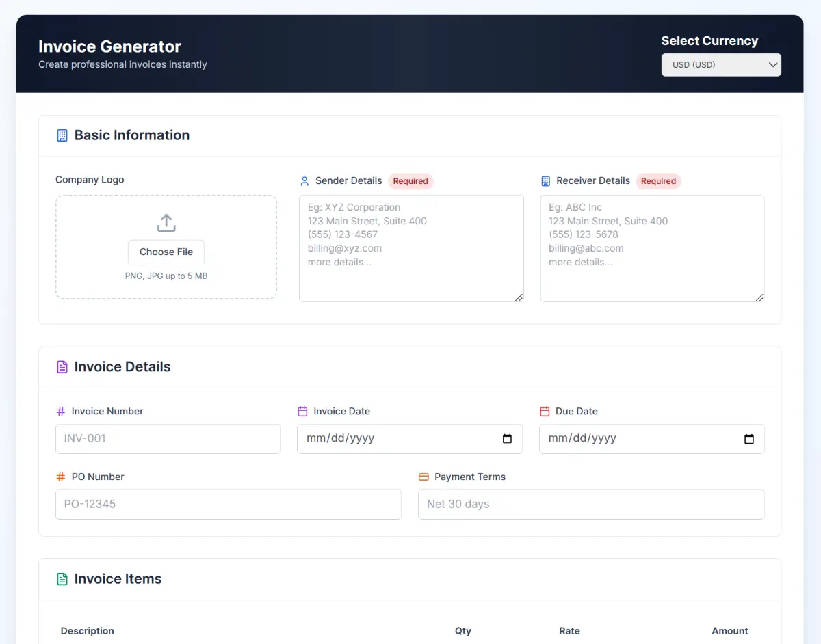The width and height of the screenshot is (821, 644).
Task: Grab the Sender Details textarea resize handle
Action: (519, 297)
